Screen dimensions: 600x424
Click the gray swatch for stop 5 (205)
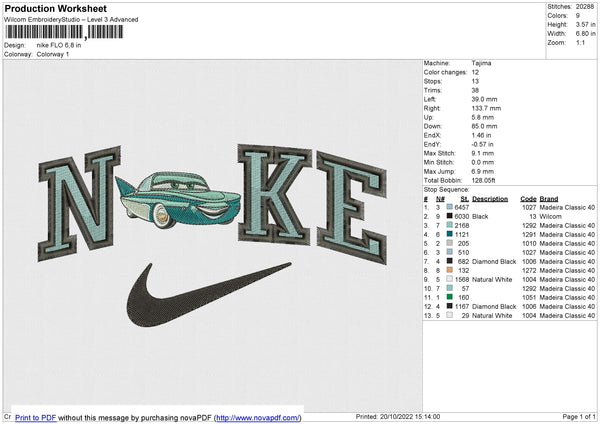[x=450, y=243]
